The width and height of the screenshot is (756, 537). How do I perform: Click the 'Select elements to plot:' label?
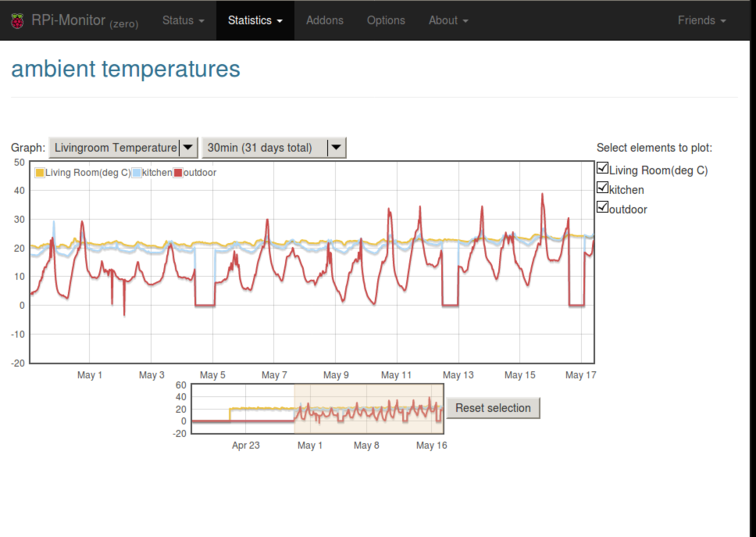pos(654,148)
